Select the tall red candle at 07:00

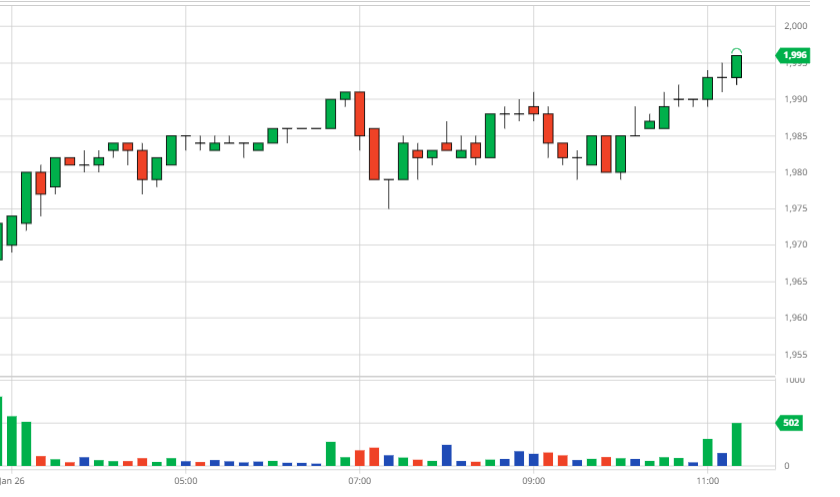[x=359, y=114]
